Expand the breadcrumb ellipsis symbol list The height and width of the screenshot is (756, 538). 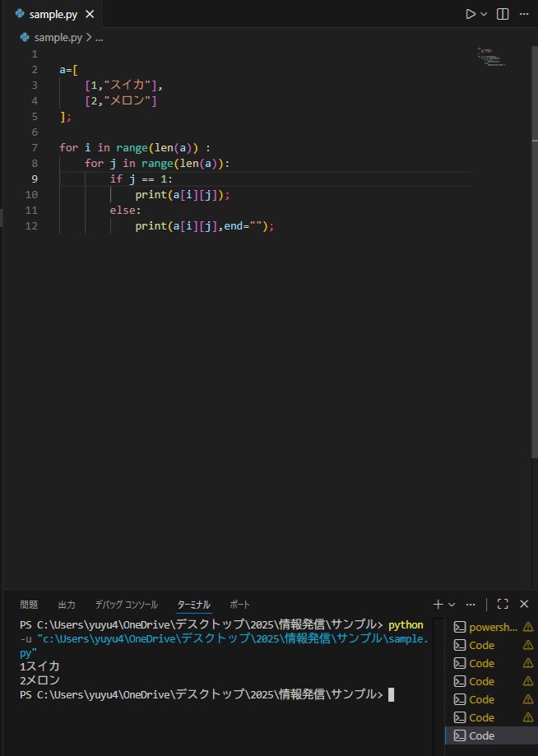[99, 37]
